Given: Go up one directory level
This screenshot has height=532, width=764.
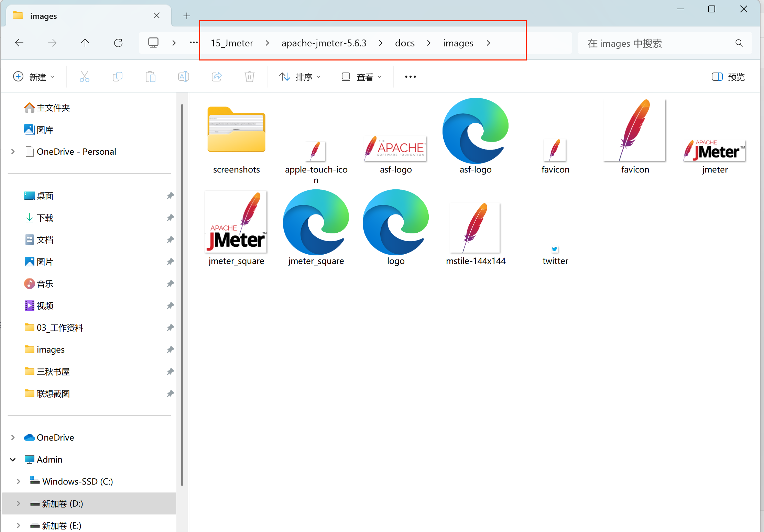Looking at the screenshot, I should click(85, 43).
